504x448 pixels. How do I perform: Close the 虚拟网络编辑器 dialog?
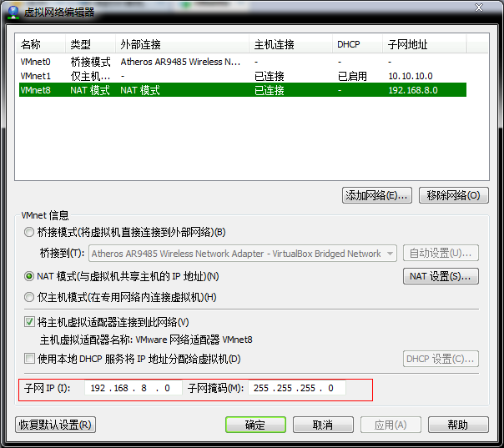click(x=479, y=8)
